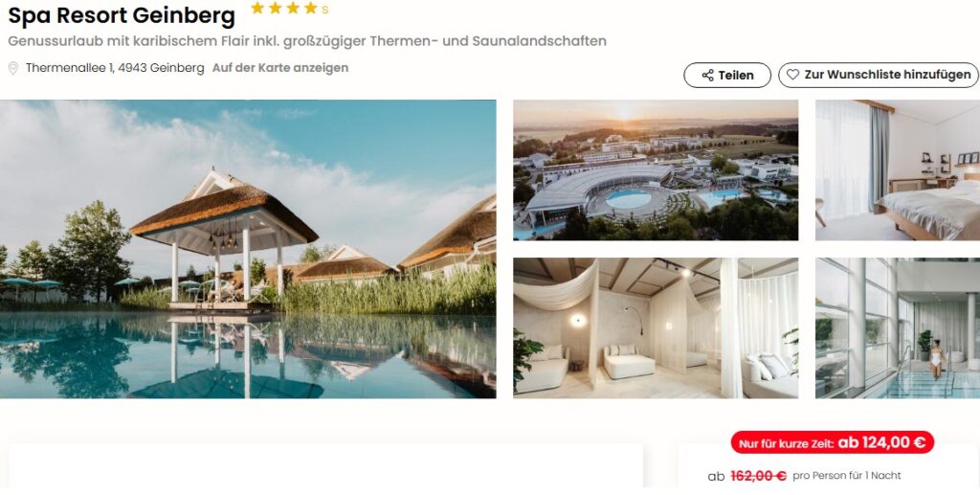Image resolution: width=980 pixels, height=495 pixels.
Task: Click the first gold rating star
Action: point(257,8)
